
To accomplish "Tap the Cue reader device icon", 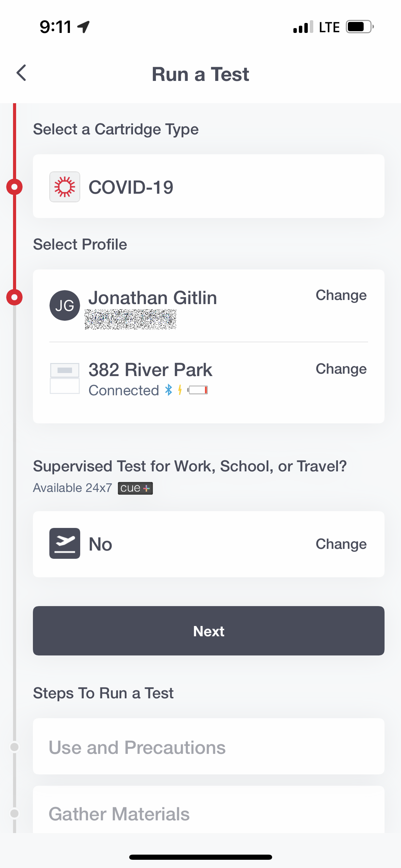I will (x=65, y=378).
